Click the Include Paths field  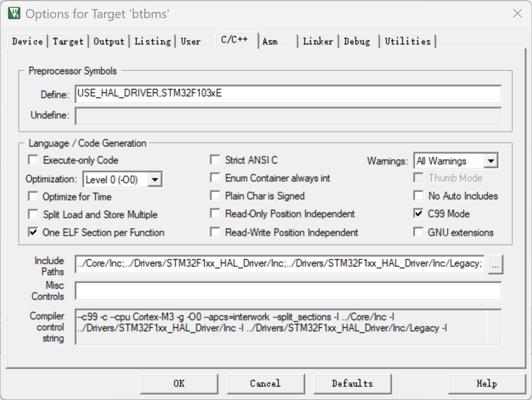(280, 264)
